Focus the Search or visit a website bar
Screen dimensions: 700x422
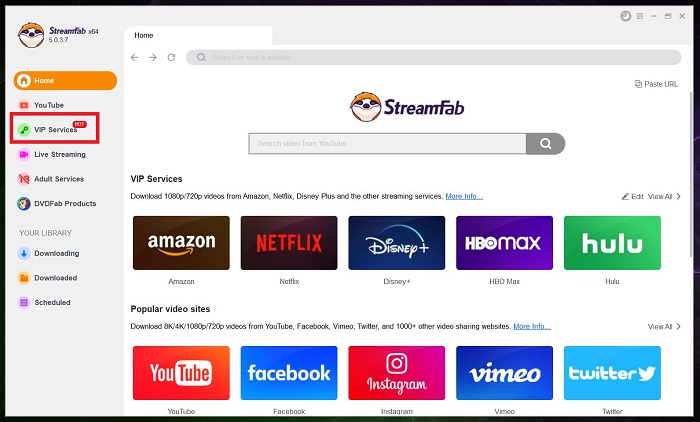click(433, 57)
